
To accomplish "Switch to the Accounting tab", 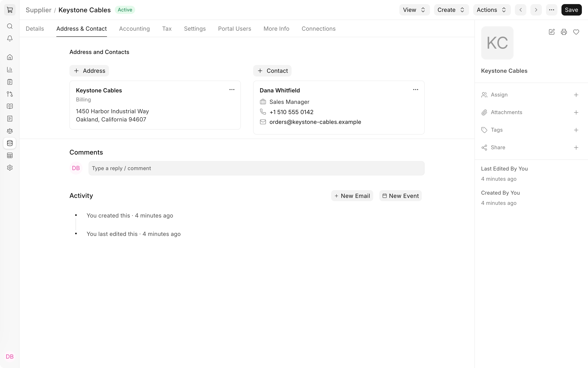I will point(134,29).
